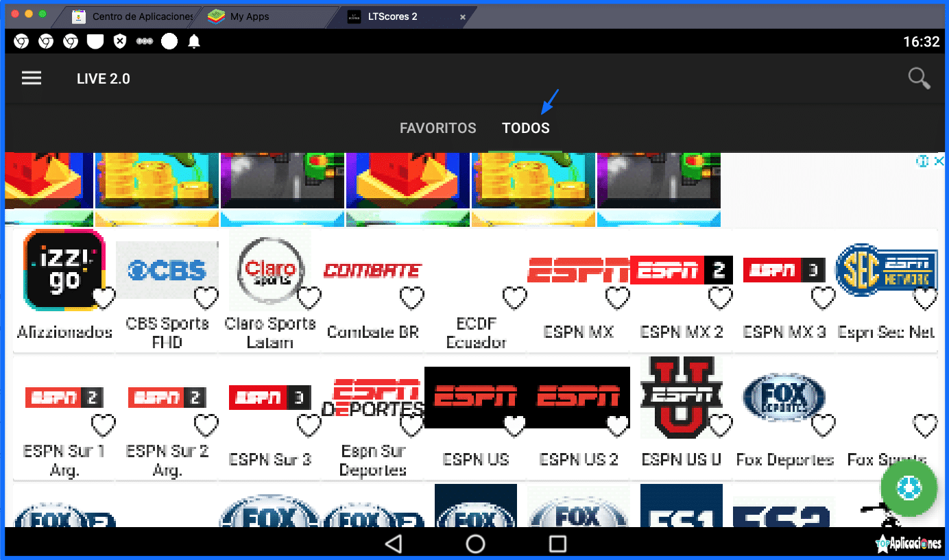Tap the Android back navigation button

coord(393,544)
